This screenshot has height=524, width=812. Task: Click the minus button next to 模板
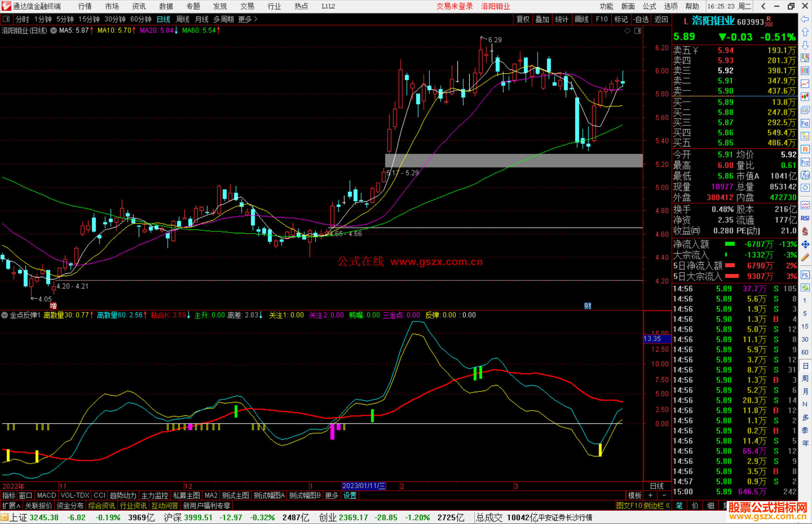coord(664,495)
